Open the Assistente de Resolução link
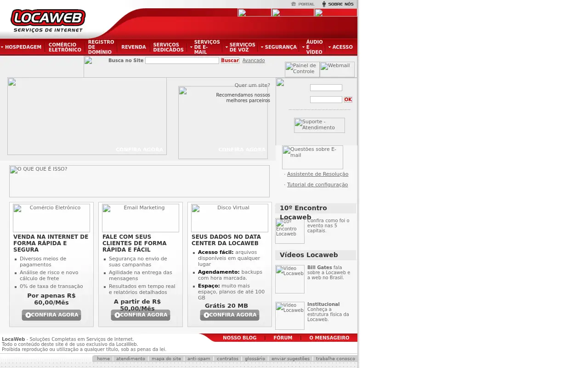 317,174
